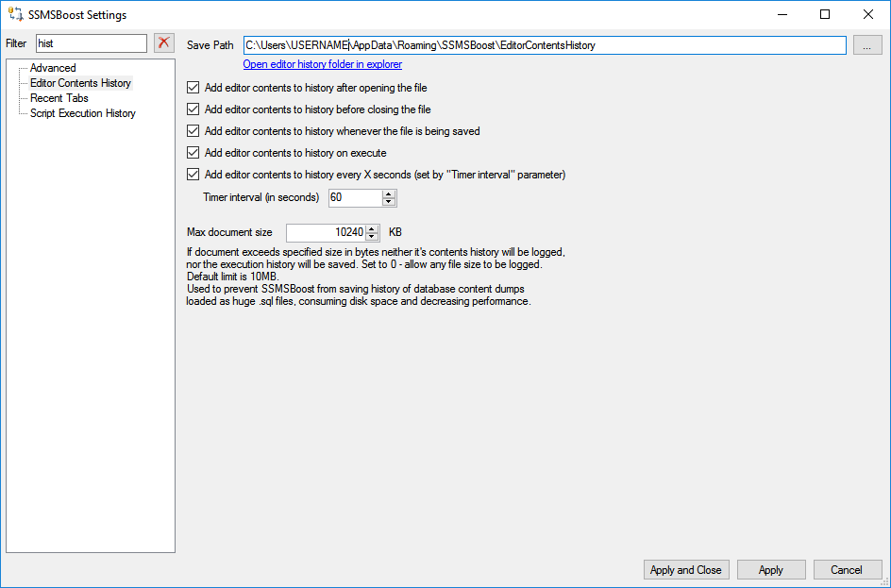Viewport: 891px width, 588px height.
Task: Increase Max document size with up arrow
Action: [x=372, y=228]
